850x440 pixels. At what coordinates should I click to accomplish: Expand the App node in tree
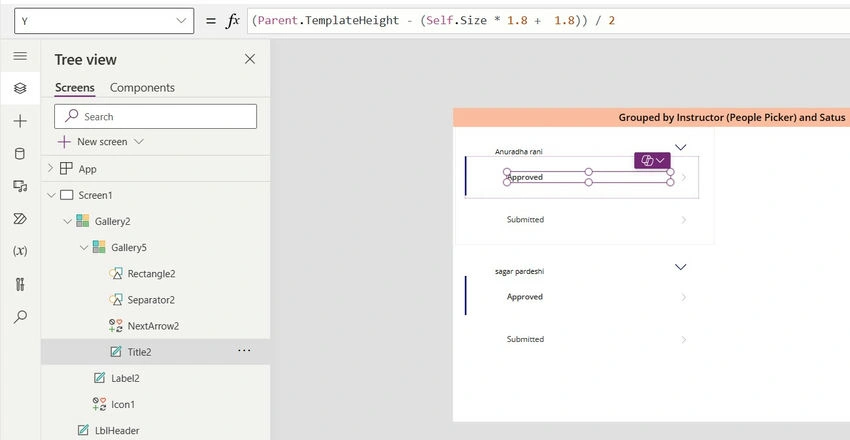click(x=50, y=169)
